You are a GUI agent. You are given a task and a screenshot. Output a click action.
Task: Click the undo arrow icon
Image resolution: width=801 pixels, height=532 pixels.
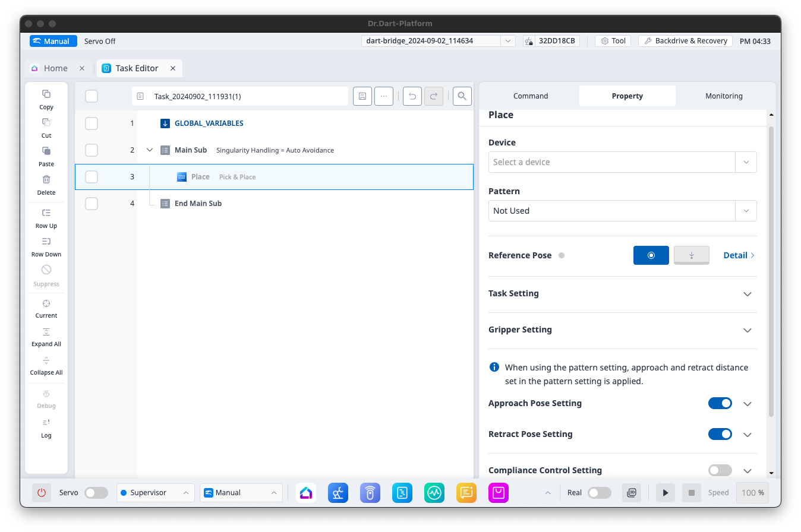click(x=412, y=96)
